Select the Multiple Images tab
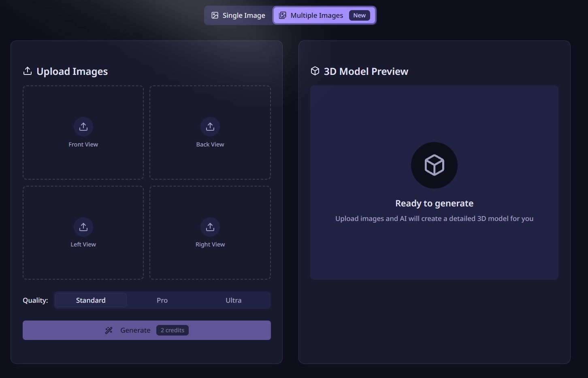This screenshot has height=378, width=588. pyautogui.click(x=316, y=15)
